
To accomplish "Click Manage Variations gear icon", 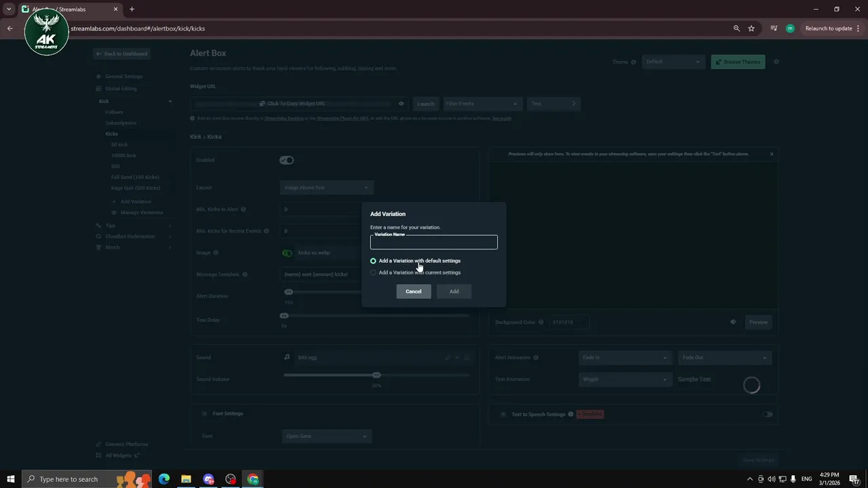I will pos(114,212).
